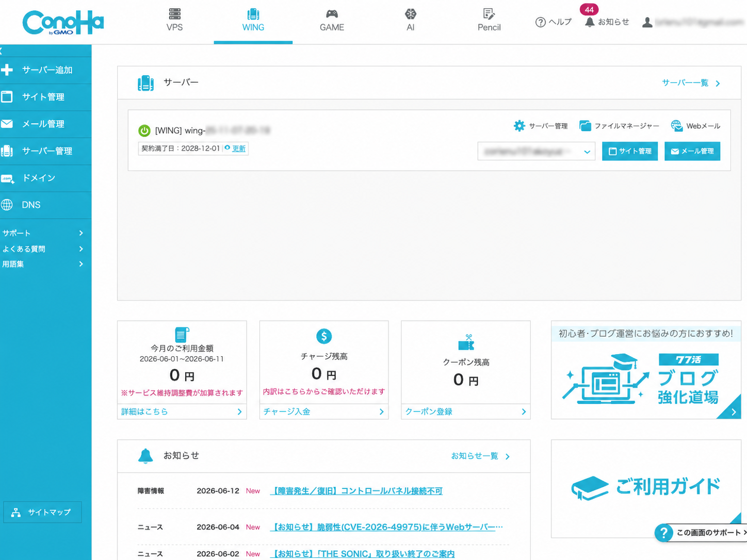Click the メール管理 envelope sidebar icon
This screenshot has width=747, height=560.
[7, 124]
